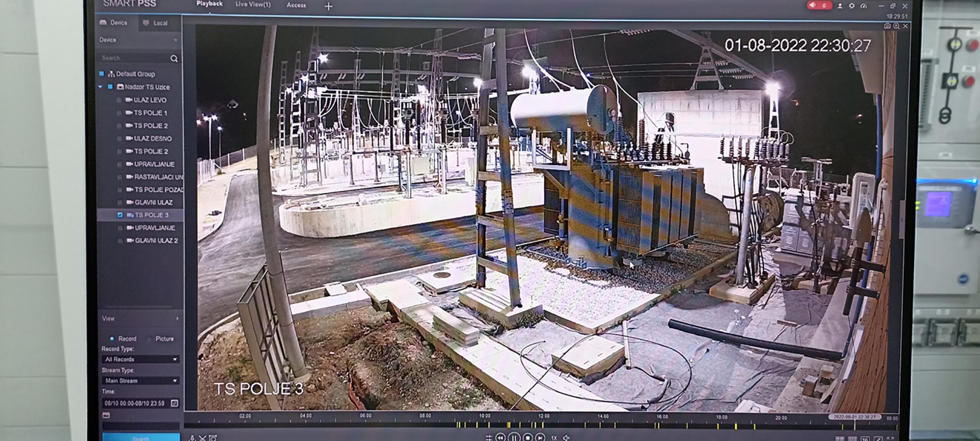Screen dimensions: 980x441
Task: Click the blue Search button
Action: [x=140, y=438]
